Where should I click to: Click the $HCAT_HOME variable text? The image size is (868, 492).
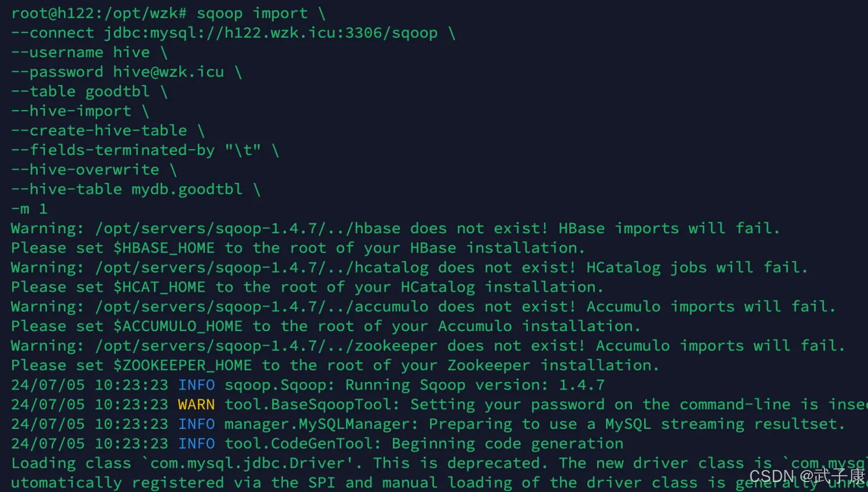pyautogui.click(x=159, y=287)
